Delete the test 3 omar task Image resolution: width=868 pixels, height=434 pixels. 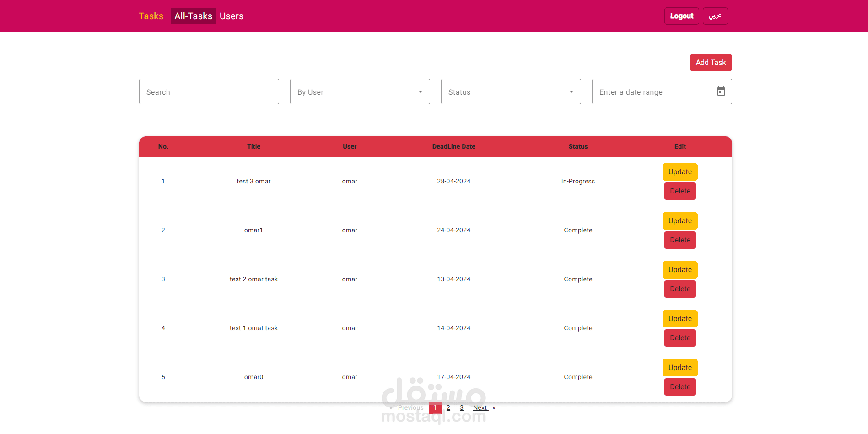[x=680, y=191]
